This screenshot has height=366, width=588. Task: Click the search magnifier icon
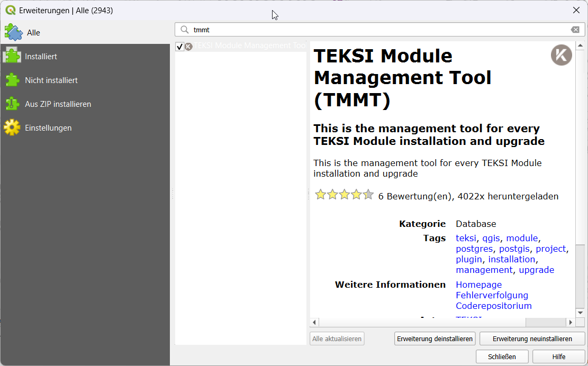pos(185,30)
